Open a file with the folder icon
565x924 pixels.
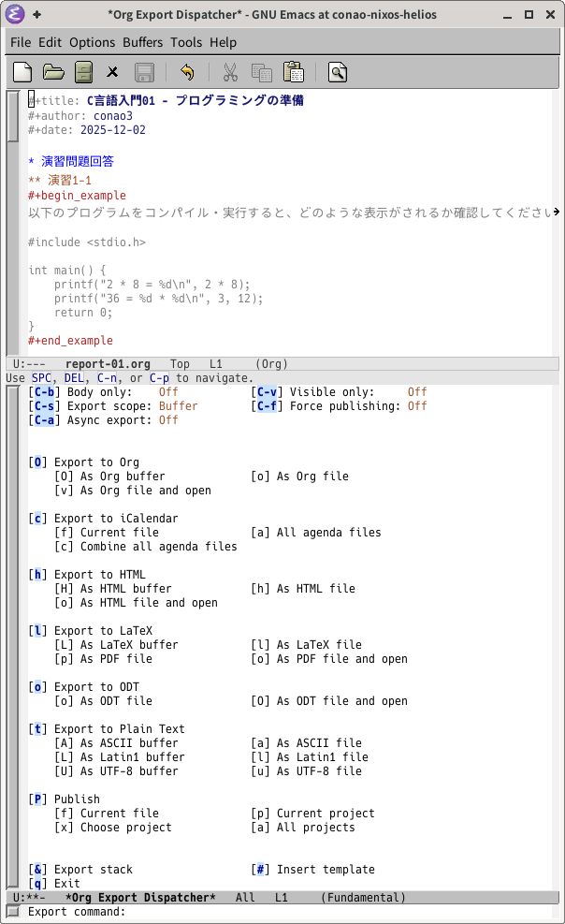pyautogui.click(x=53, y=72)
